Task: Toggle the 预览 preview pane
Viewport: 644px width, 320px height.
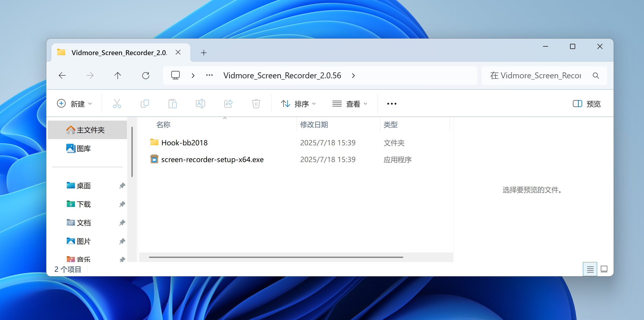Action: (587, 104)
